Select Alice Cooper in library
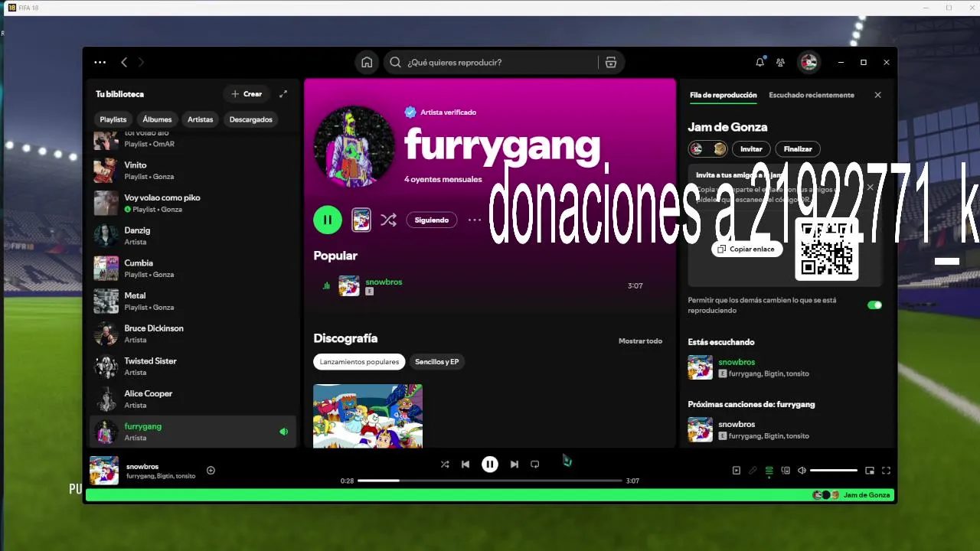 (193, 399)
